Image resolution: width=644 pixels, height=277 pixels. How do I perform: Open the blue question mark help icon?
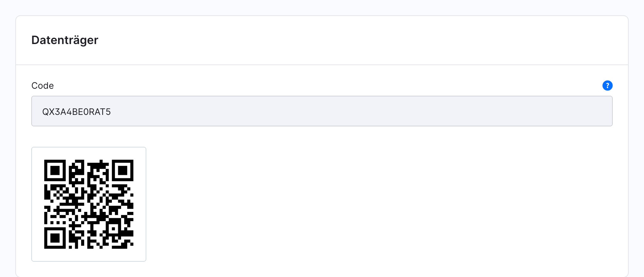click(x=607, y=86)
